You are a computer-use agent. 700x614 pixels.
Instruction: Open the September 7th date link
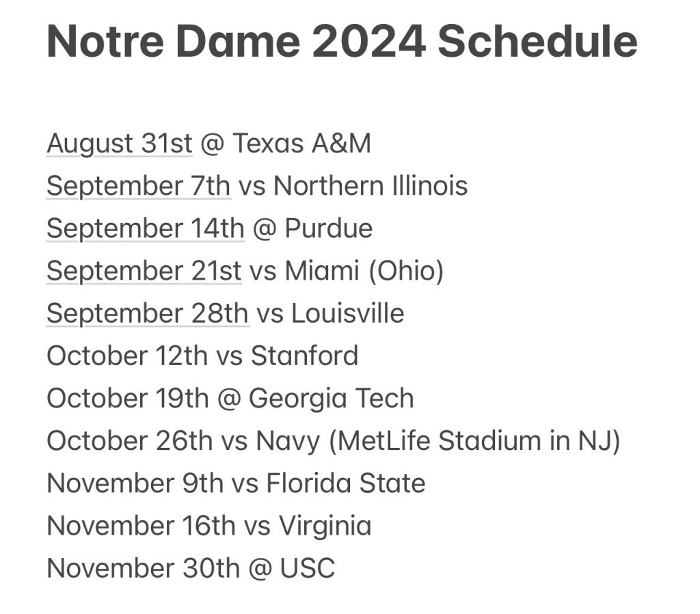(139, 186)
